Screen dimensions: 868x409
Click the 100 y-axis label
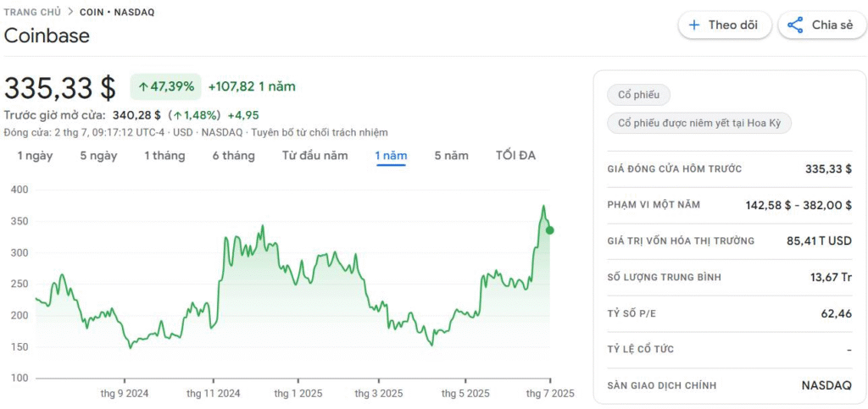point(19,379)
